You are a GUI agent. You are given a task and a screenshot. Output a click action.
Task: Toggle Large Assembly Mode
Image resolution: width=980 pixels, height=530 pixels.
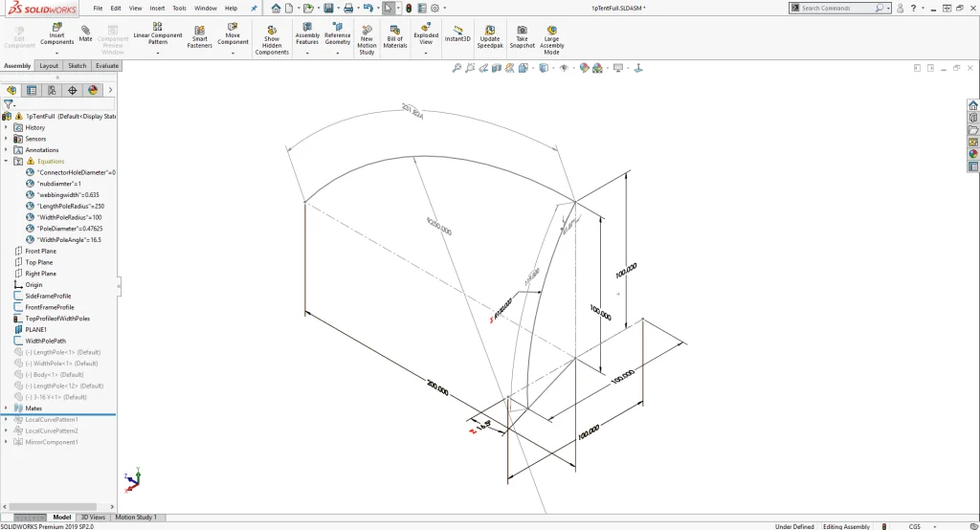(x=551, y=36)
